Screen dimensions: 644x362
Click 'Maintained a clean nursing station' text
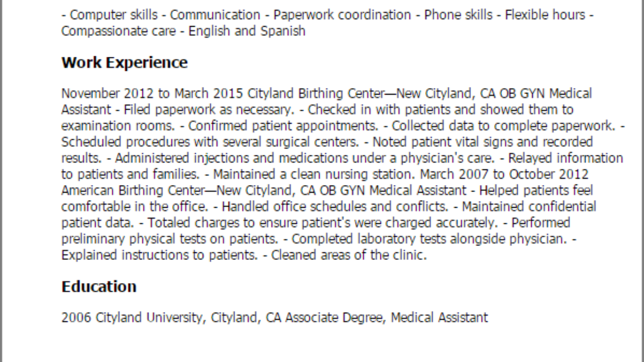tap(314, 174)
